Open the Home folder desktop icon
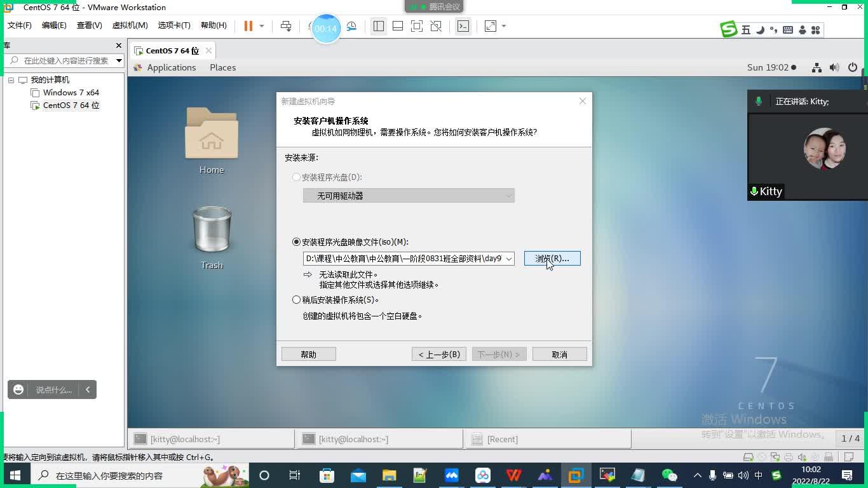Viewport: 868px width, 488px height. pyautogui.click(x=212, y=140)
